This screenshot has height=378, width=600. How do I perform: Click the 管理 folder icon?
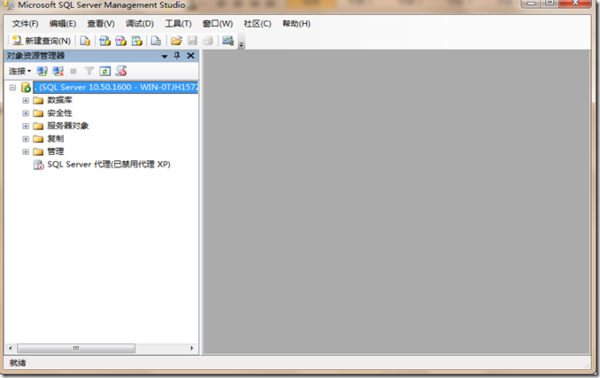tap(38, 152)
